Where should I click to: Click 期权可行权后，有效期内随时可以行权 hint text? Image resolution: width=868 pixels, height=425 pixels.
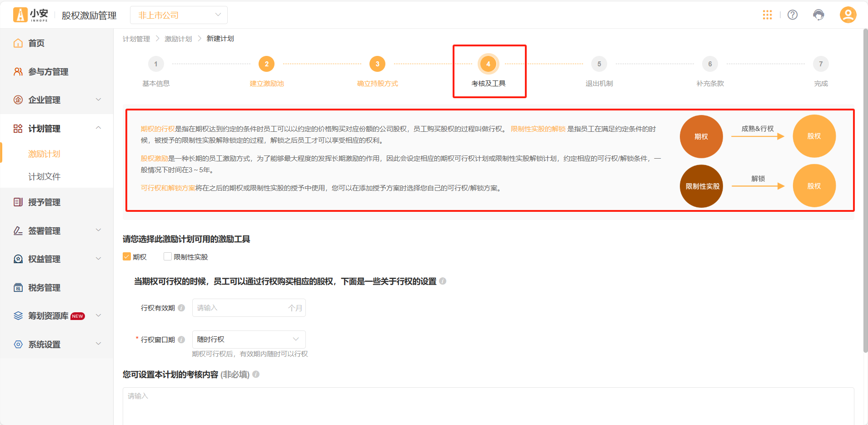(x=250, y=354)
